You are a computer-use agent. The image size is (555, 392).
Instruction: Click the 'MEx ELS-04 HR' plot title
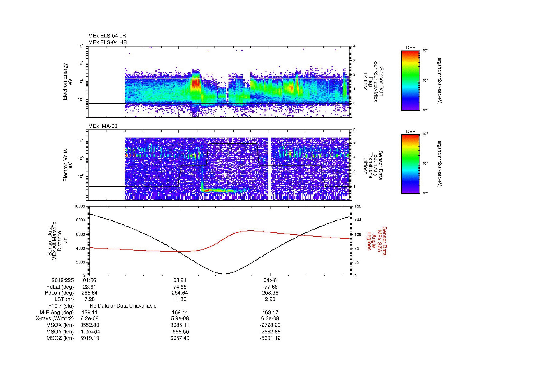tap(107, 42)
